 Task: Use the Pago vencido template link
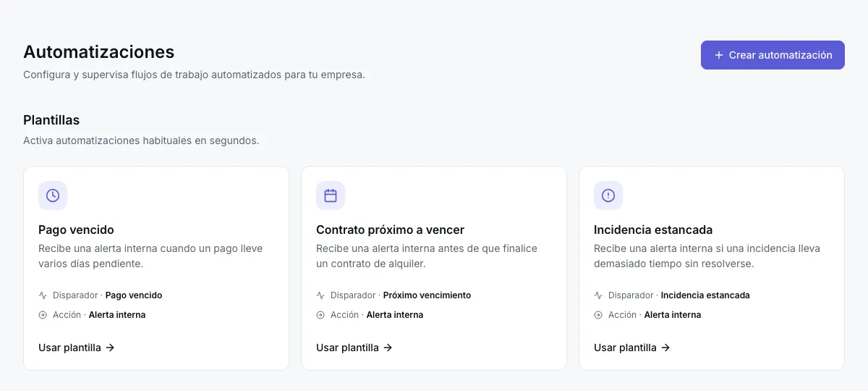tap(77, 348)
